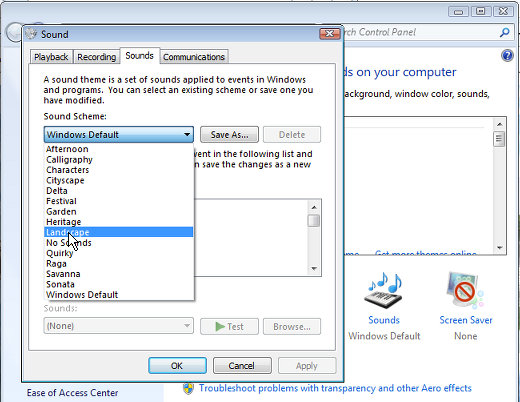520x402 pixels.
Task: Open the Ease of Access Center link
Action: point(72,393)
